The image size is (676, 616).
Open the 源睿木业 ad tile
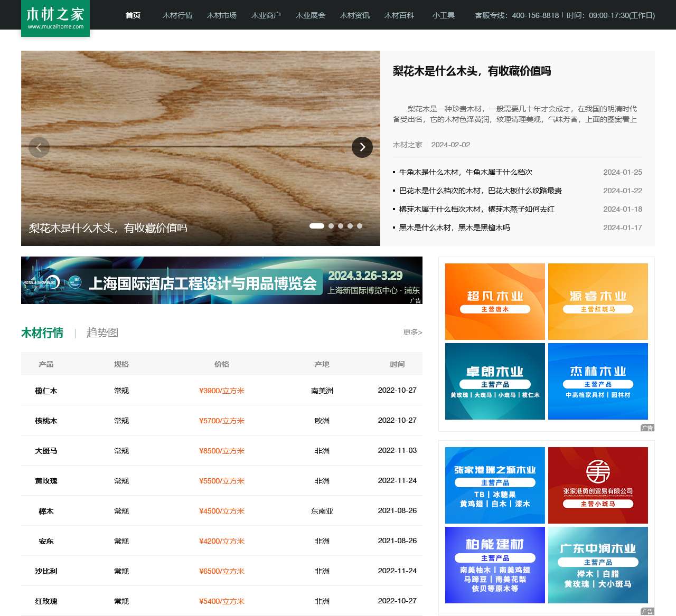click(598, 301)
